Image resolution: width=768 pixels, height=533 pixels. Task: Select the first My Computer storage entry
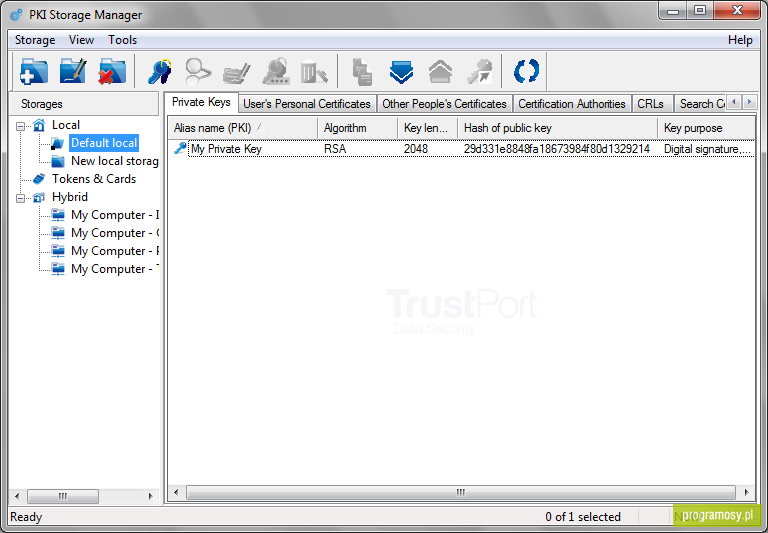115,215
